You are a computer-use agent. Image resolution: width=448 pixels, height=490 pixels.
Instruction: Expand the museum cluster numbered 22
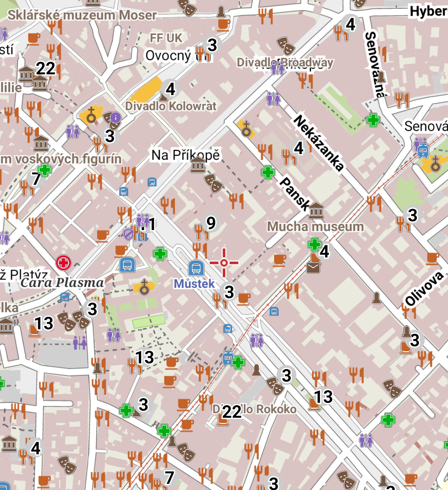(45, 69)
